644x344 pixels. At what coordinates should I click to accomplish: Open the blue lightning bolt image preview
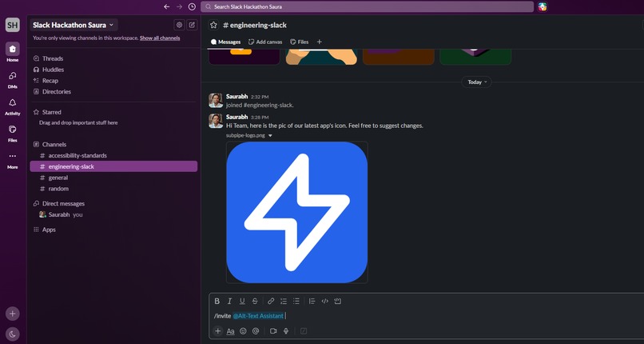pos(297,212)
